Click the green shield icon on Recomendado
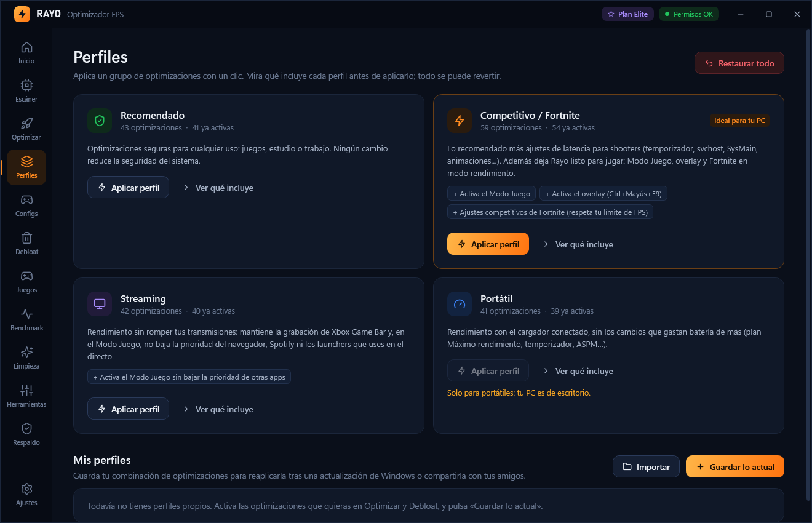Screen dimensions: 812x523 pyautogui.click(x=100, y=121)
